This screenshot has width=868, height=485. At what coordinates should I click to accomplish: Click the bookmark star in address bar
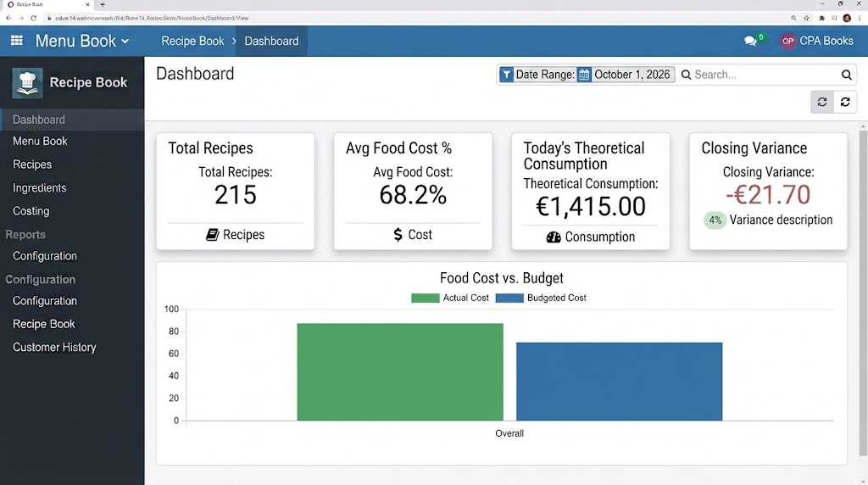(807, 19)
